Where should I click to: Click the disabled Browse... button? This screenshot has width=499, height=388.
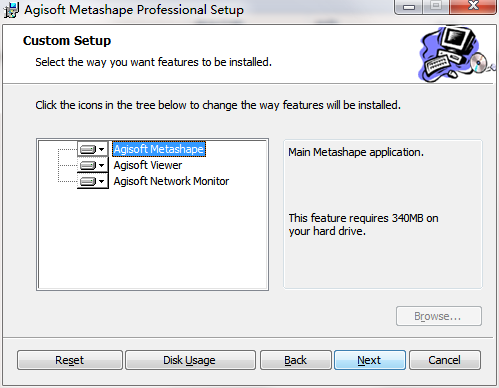tap(439, 316)
